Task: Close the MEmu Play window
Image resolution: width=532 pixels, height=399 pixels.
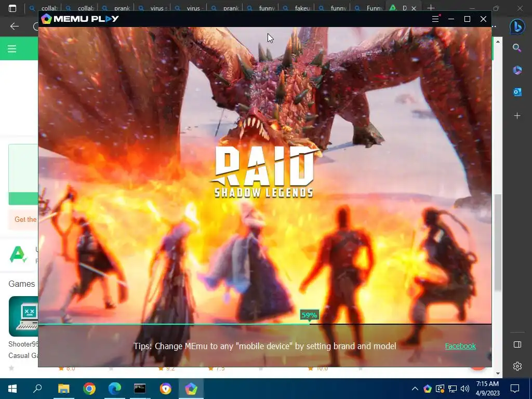Action: (484, 19)
